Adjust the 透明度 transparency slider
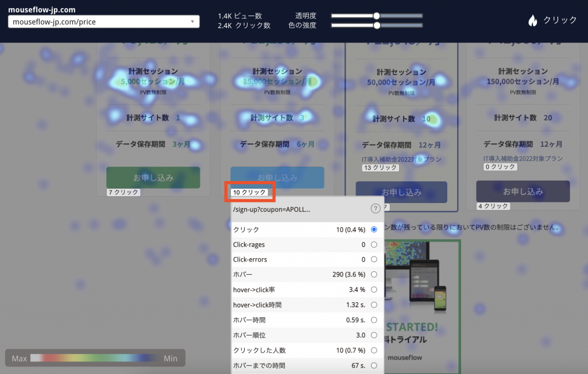The image size is (588, 374). pyautogui.click(x=377, y=15)
